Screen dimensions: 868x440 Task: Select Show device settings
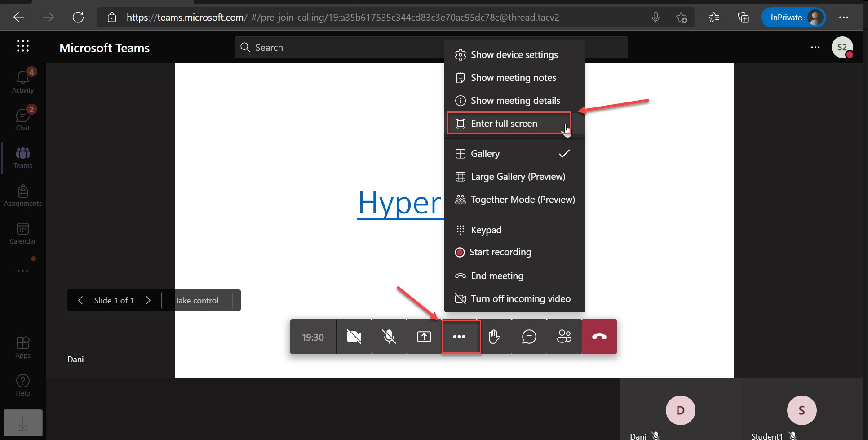[x=514, y=55]
